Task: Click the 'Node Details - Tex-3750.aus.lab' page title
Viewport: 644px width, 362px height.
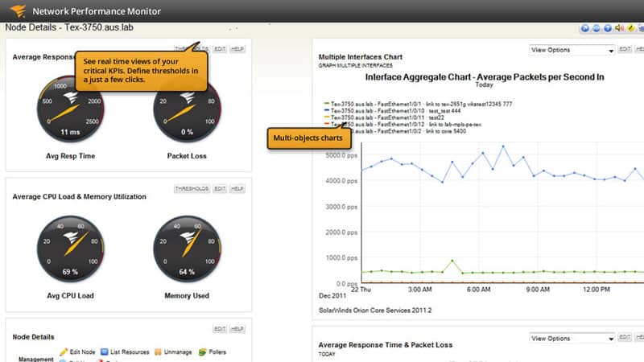Action: point(69,27)
